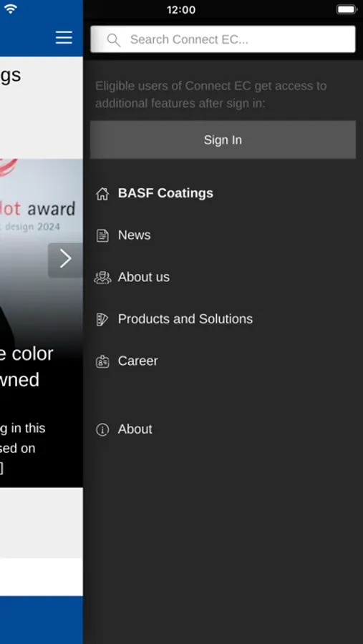Click the home icon beside BASF Coatings
363x644 pixels.
102,193
